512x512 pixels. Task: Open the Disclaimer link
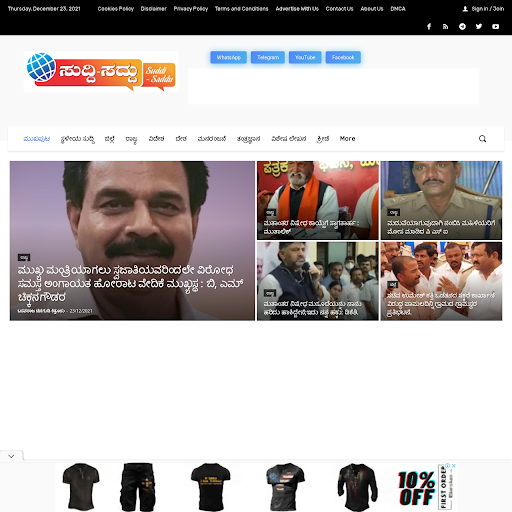[154, 9]
